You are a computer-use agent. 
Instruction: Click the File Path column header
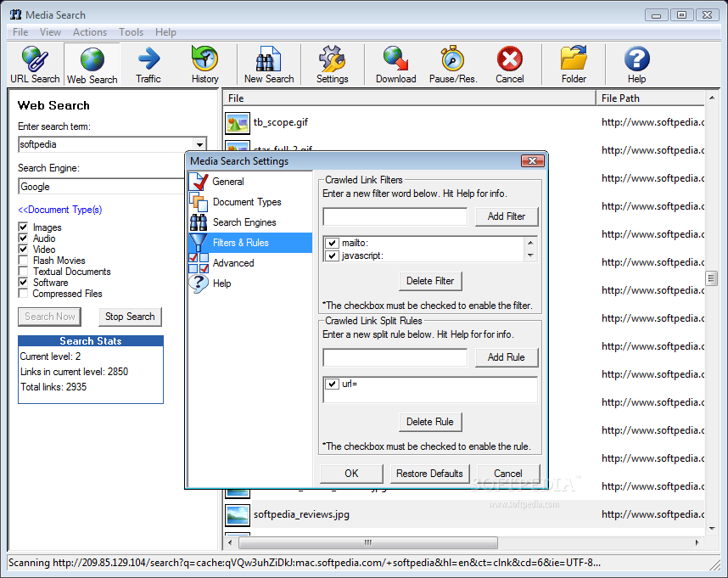pos(650,98)
